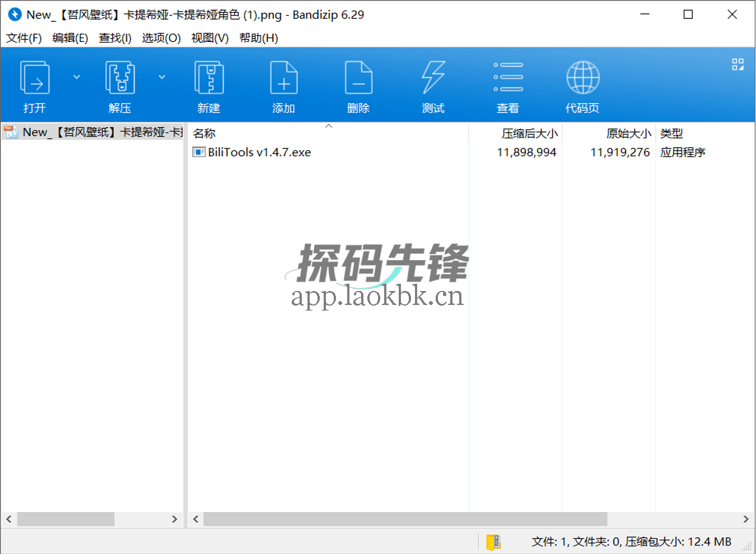Click the view layout icon in top-right toolbar
756x554 pixels.
[738, 64]
